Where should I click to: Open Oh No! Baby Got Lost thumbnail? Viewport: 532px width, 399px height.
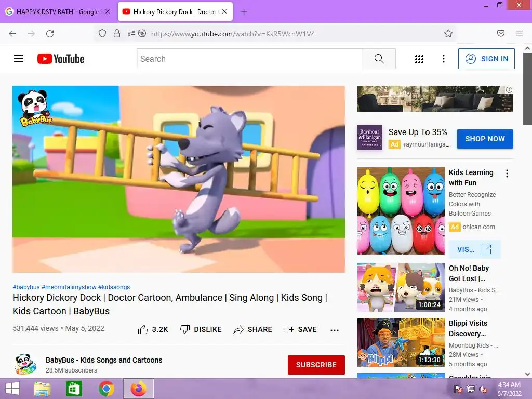pos(401,287)
